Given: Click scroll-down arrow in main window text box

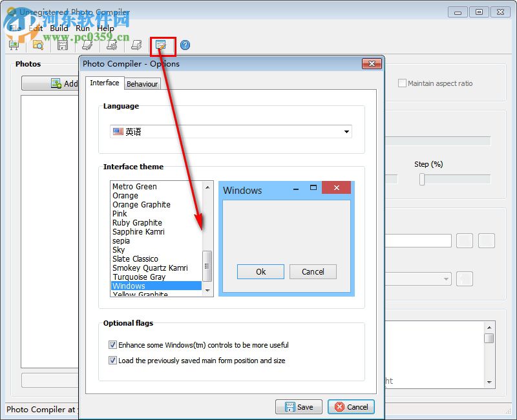Looking at the screenshot, I should coord(489,382).
